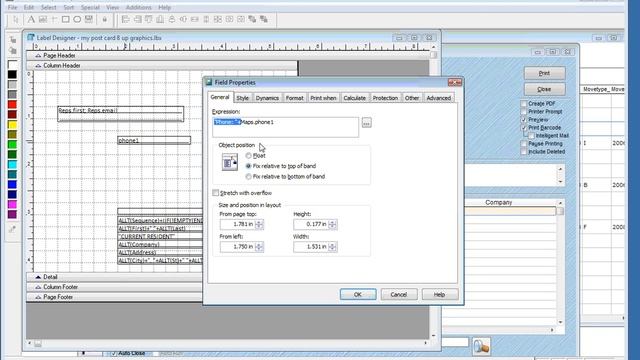
Task: Adjust Width spinner arrows
Action: (333, 247)
